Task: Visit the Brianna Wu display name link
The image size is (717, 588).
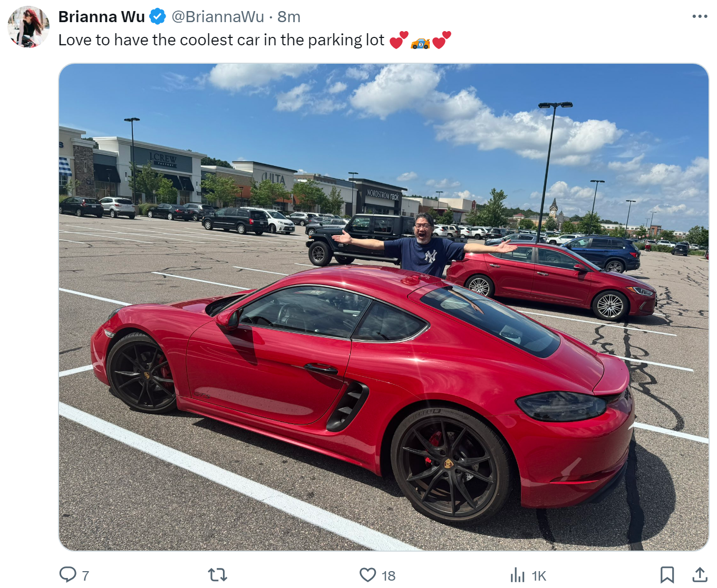Action: point(101,17)
